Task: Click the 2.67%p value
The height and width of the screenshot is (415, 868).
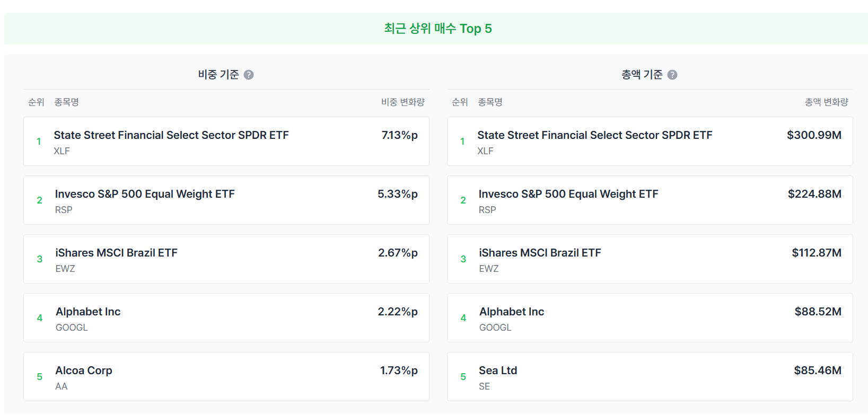Action: 398,253
